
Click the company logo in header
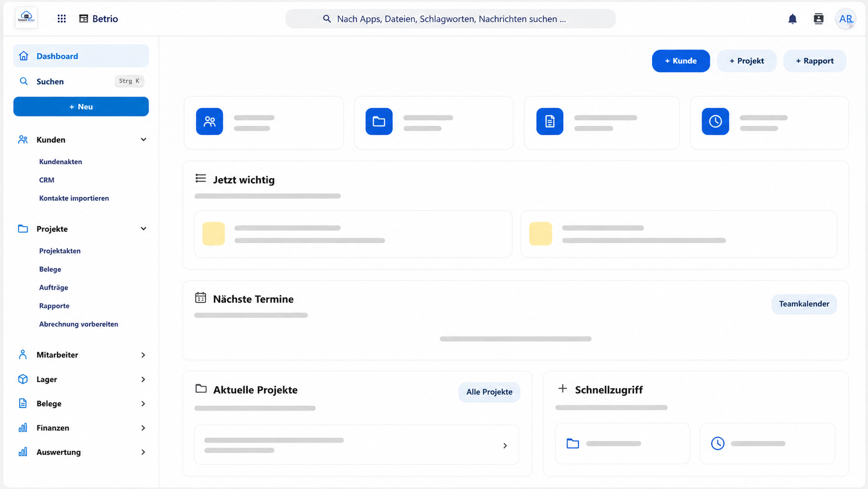(26, 18)
